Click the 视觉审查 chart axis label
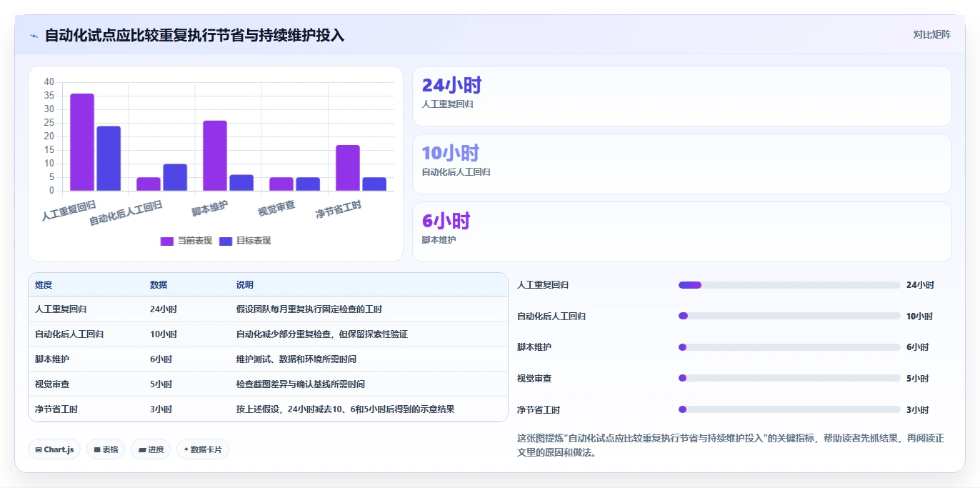The width and height of the screenshot is (980, 488). coord(276,209)
